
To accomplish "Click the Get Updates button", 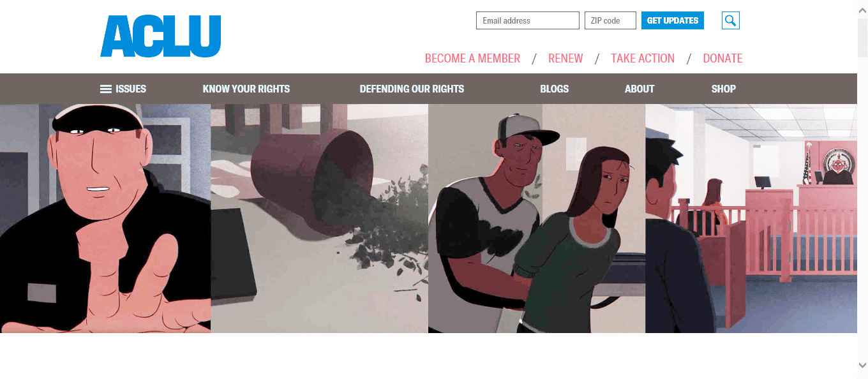I will click(x=673, y=20).
